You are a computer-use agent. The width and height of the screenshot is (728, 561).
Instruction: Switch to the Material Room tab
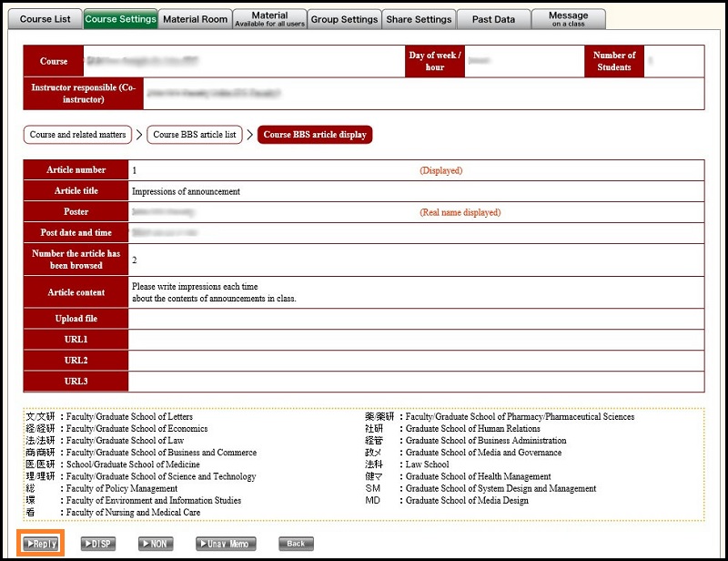[195, 19]
